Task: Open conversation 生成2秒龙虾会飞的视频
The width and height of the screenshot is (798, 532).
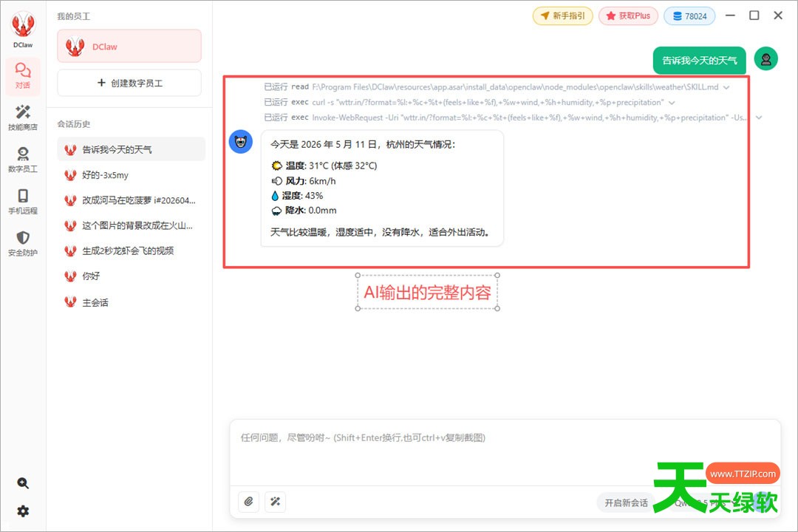Action: pos(132,250)
